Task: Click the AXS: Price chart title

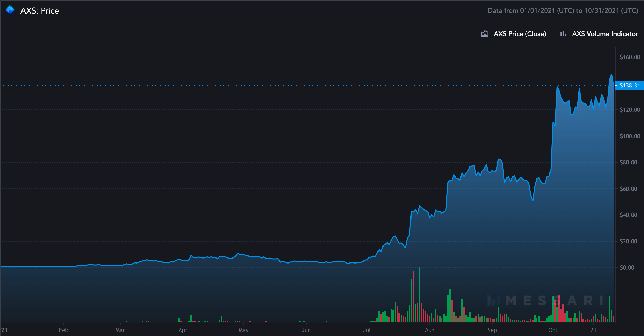Action: pyautogui.click(x=40, y=11)
